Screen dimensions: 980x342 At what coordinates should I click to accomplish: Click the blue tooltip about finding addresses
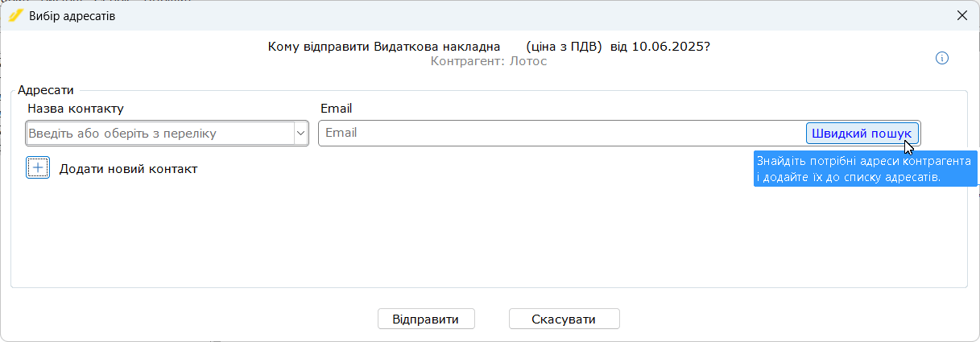click(x=865, y=169)
